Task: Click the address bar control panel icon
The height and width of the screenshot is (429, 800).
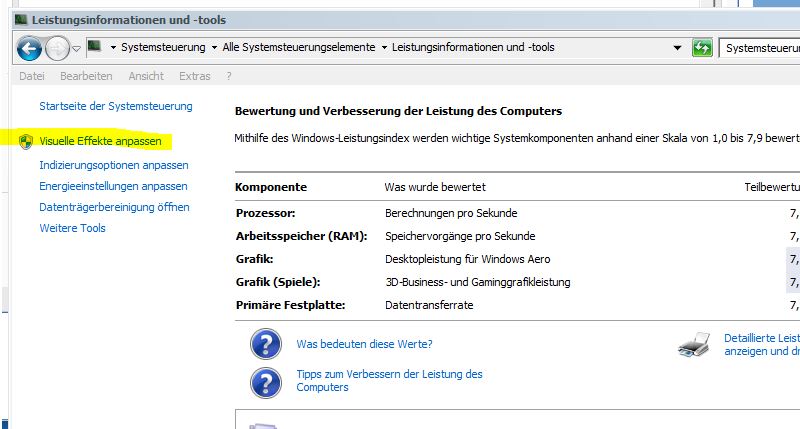Action: 94,46
